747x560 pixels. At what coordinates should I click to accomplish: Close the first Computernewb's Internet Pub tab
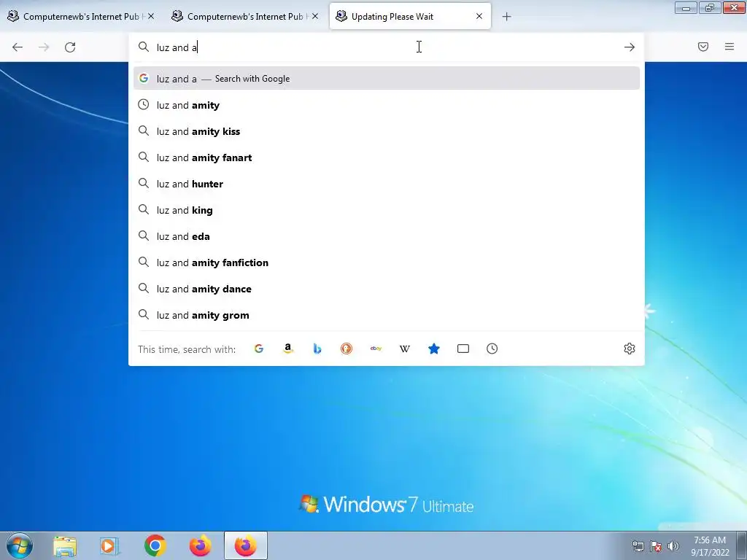[x=151, y=16]
